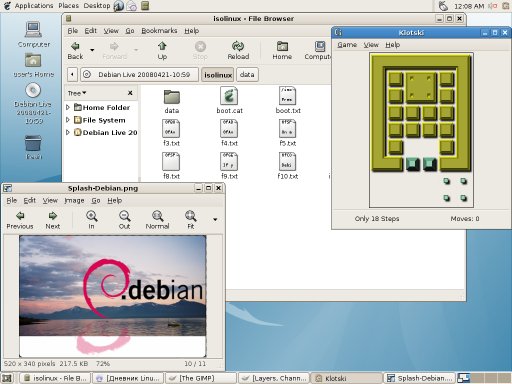Open Desktop menu in top panel
This screenshot has height=384, width=512.
pos(97,6)
